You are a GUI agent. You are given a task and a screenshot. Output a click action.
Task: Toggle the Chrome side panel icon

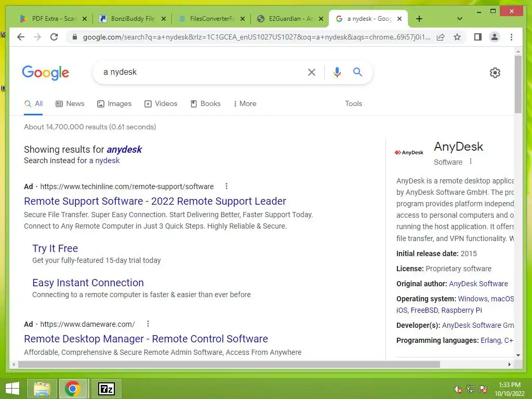(478, 37)
